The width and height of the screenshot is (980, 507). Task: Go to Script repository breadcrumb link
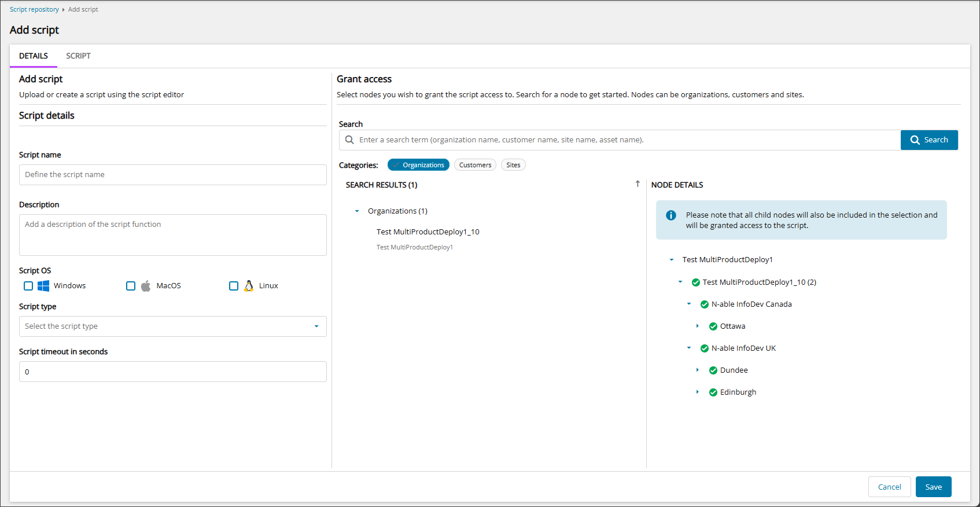[34, 9]
